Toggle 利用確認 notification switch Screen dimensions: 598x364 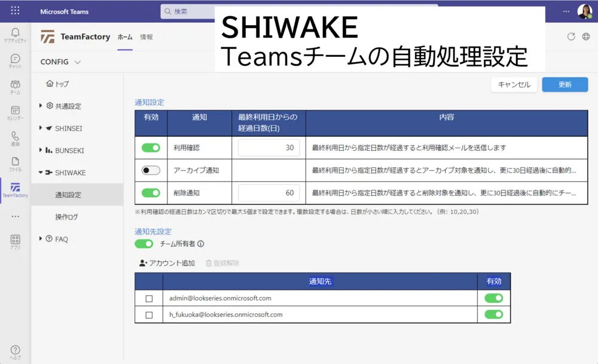pyautogui.click(x=151, y=148)
